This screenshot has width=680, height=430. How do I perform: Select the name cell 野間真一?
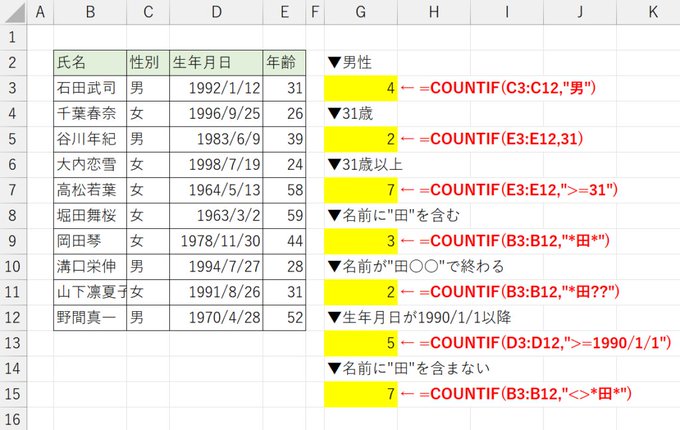(90, 318)
